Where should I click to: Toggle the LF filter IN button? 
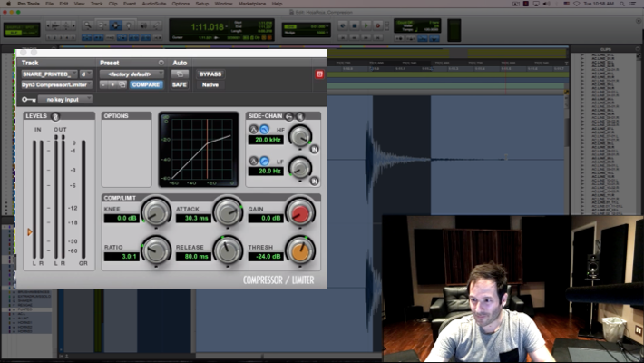[x=315, y=181]
